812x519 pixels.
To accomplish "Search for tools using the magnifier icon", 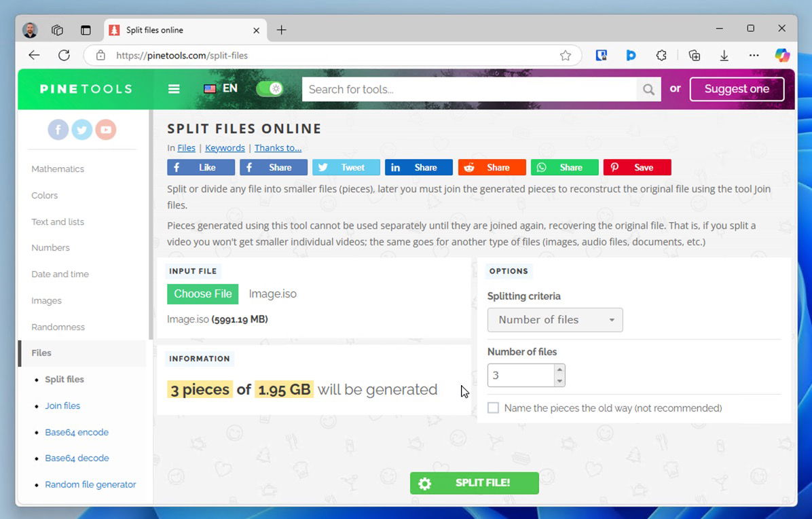I will tap(648, 89).
